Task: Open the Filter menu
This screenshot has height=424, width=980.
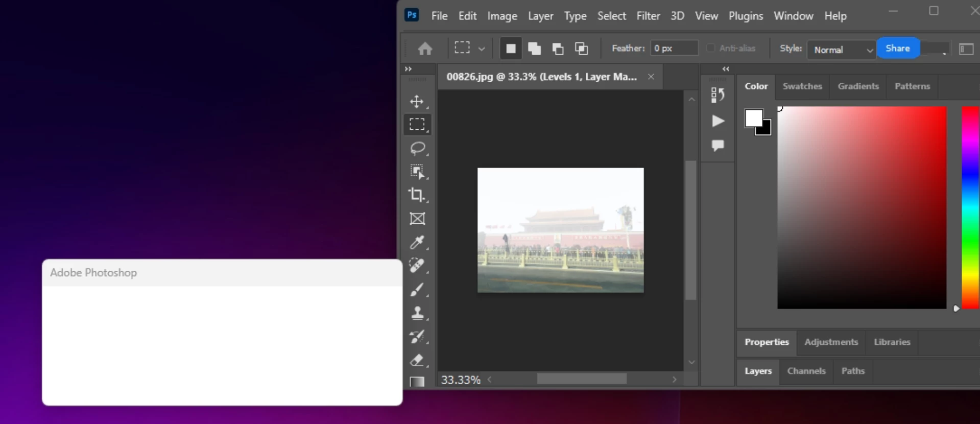Action: point(648,16)
